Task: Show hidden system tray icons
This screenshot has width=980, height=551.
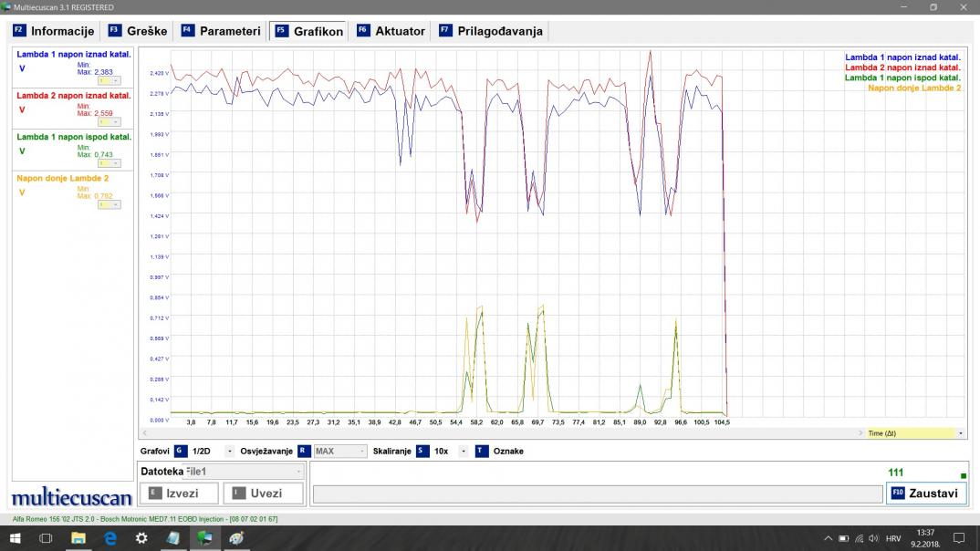Action: point(829,538)
